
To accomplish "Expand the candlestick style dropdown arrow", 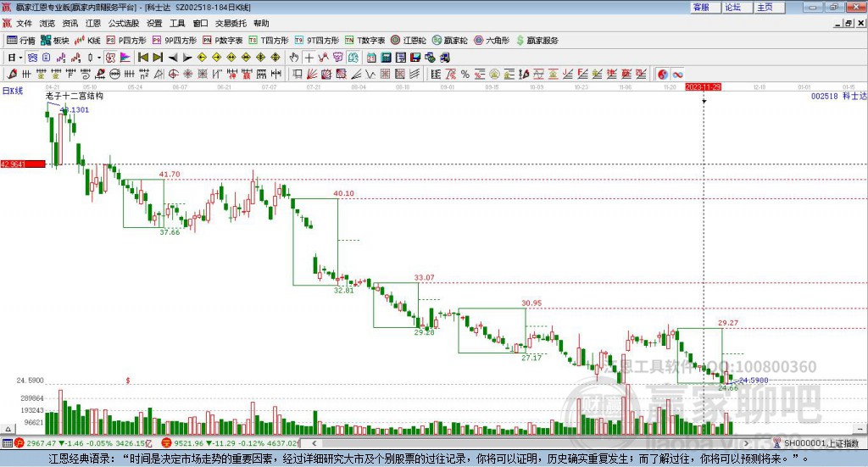I will pos(99,58).
